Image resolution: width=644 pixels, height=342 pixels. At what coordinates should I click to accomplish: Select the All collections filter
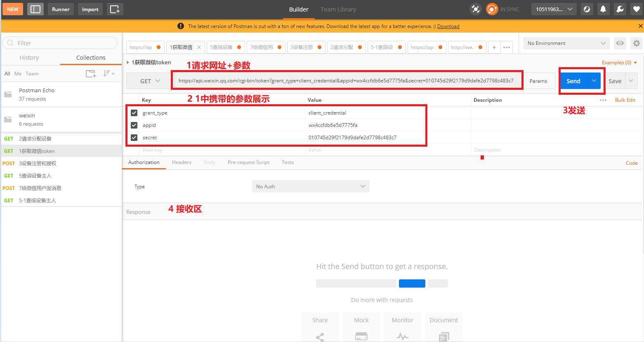pos(7,73)
